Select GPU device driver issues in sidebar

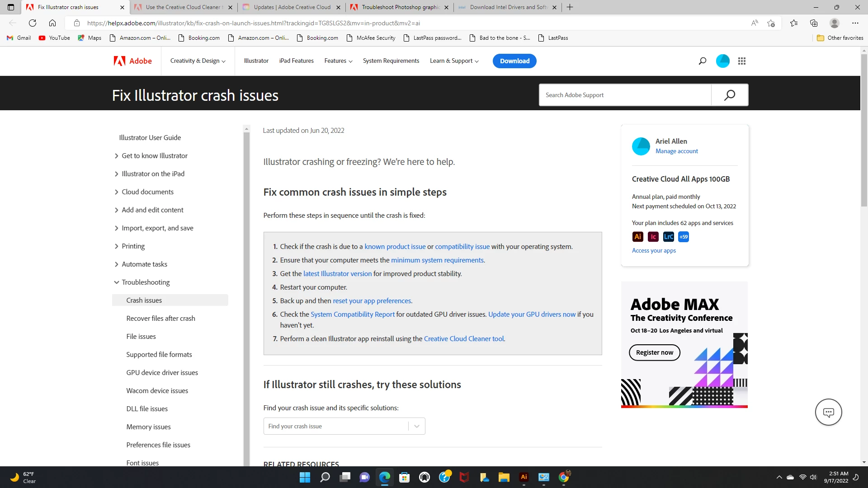point(162,373)
